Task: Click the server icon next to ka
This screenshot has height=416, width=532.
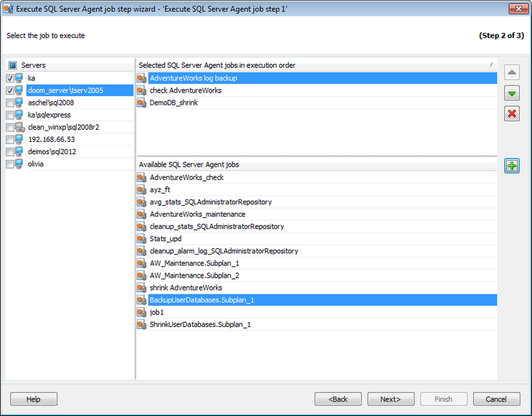Action: [19, 78]
